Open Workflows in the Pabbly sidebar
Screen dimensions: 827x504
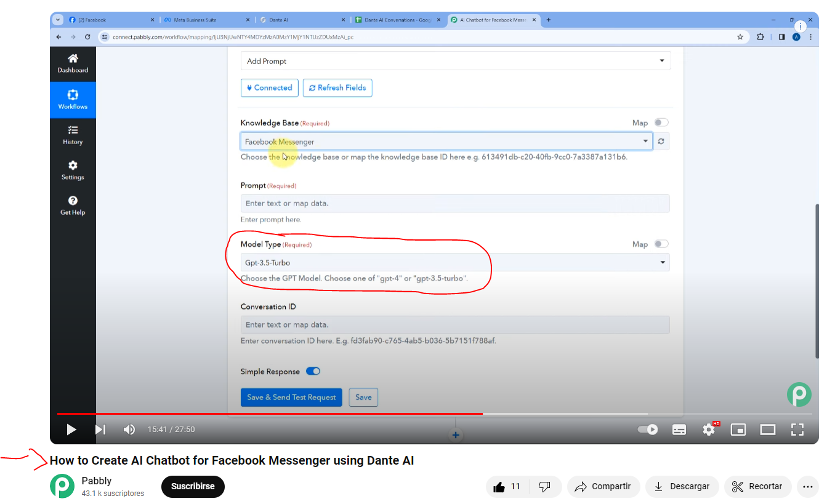point(73,99)
